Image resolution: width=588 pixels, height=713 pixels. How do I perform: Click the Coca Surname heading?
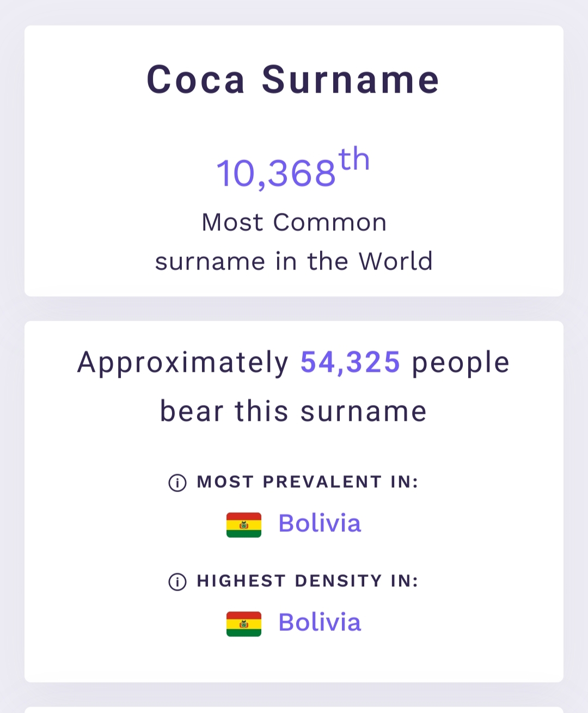(x=293, y=79)
